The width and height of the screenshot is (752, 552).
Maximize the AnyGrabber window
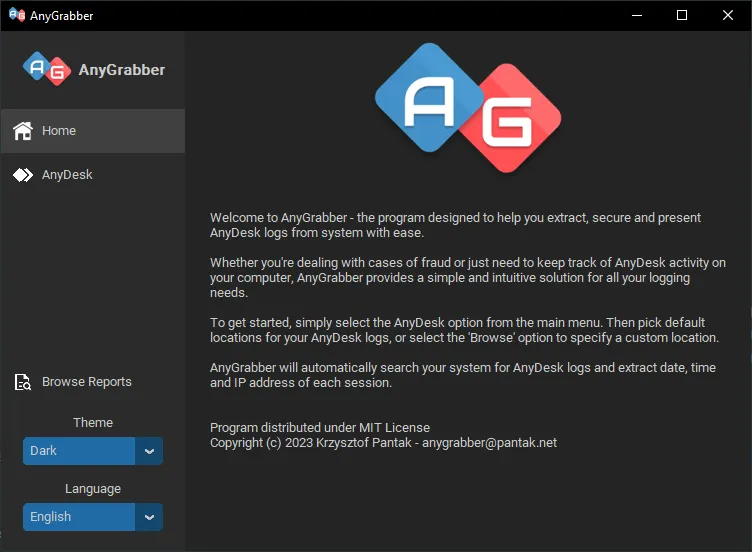coord(682,15)
